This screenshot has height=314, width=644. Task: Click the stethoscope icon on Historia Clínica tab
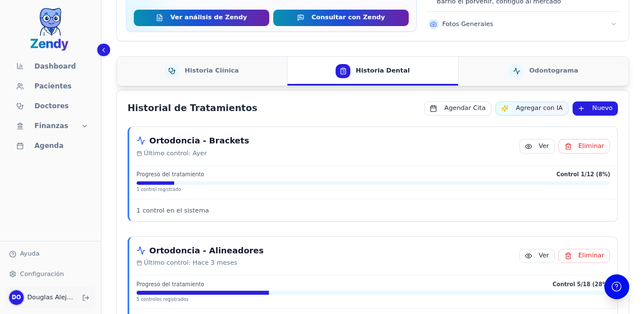tap(172, 71)
